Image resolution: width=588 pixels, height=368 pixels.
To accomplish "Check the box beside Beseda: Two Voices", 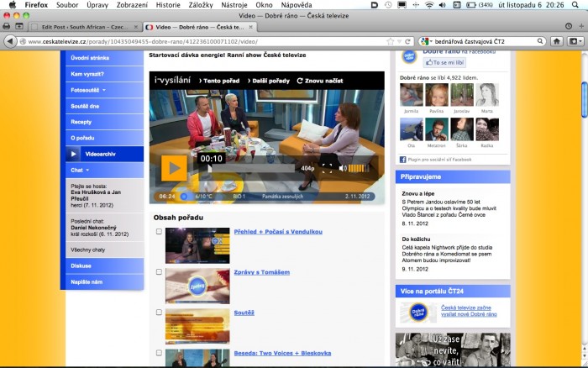I will pos(159,353).
